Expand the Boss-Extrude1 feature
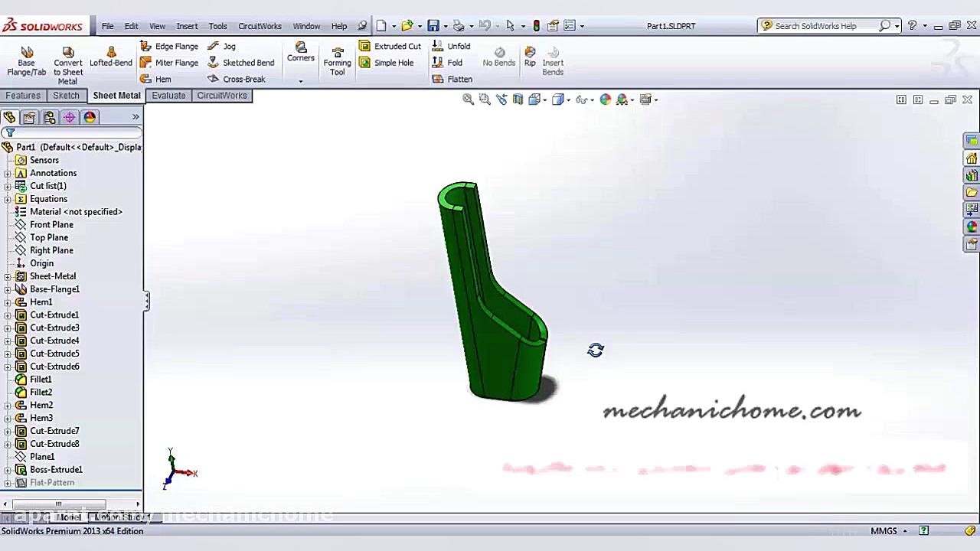980x551 pixels. pos(8,470)
